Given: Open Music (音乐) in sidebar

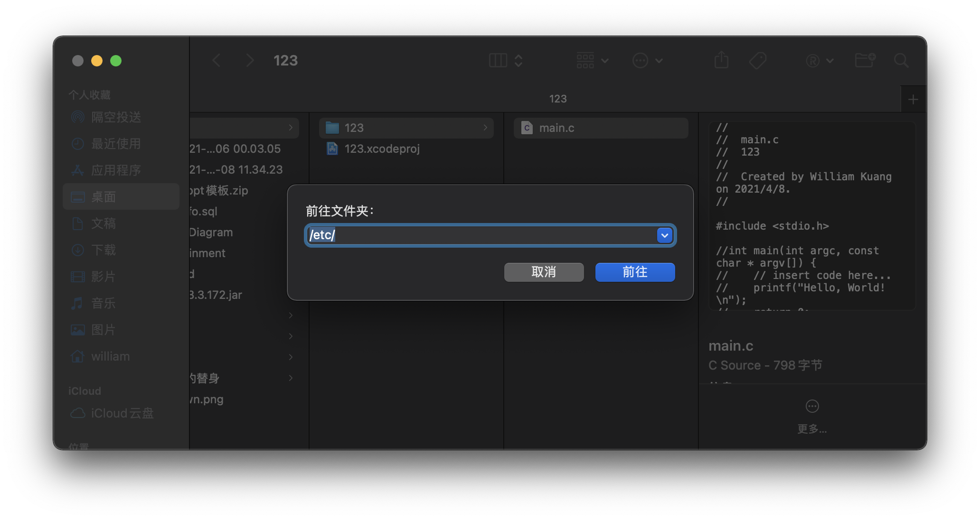Looking at the screenshot, I should (x=121, y=303).
